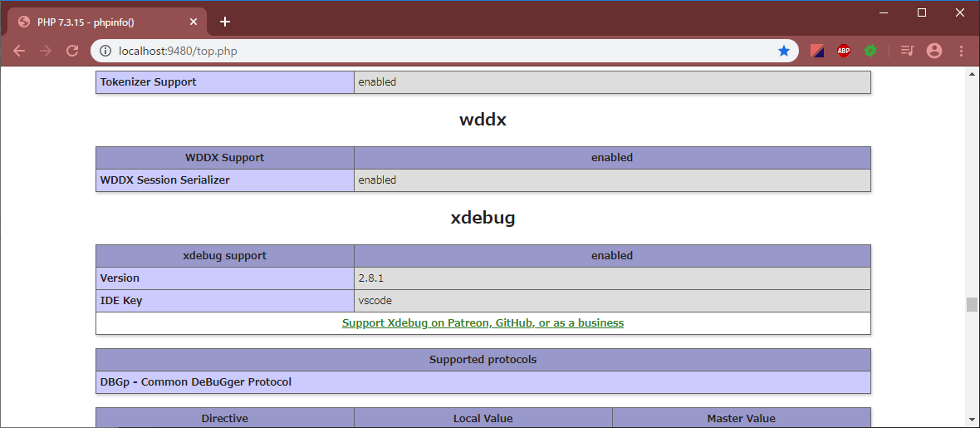
Task: Click the Local Value column header
Action: pos(483,418)
